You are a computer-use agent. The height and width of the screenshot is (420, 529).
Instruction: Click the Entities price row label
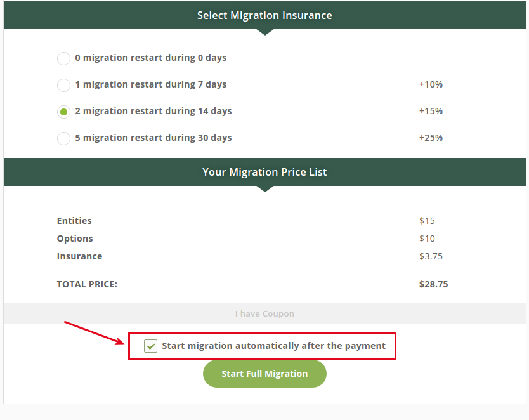74,221
